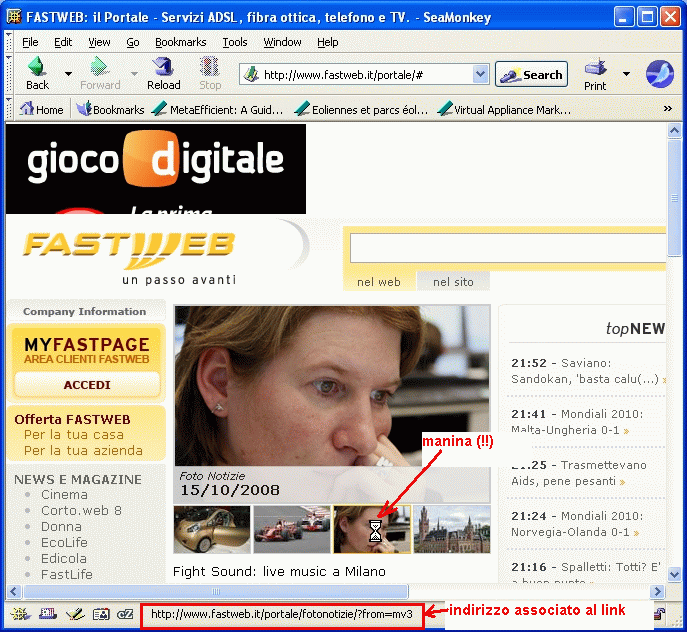Open the Help menu

328,42
